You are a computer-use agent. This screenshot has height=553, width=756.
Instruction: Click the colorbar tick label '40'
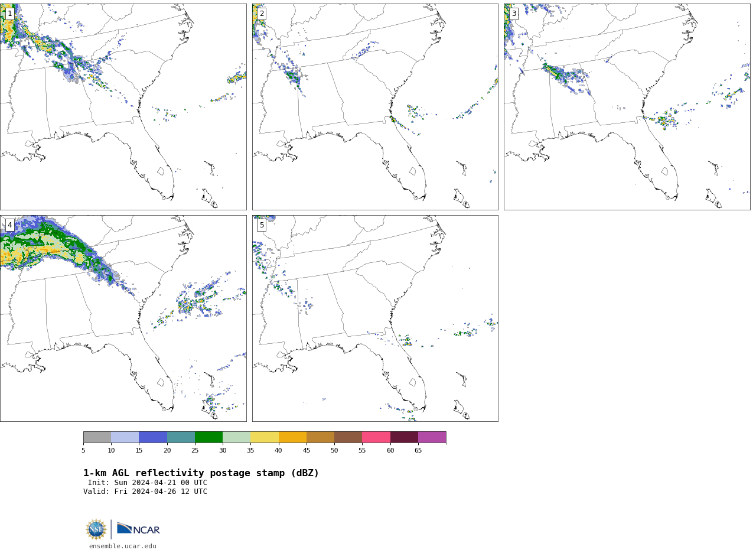(x=279, y=451)
